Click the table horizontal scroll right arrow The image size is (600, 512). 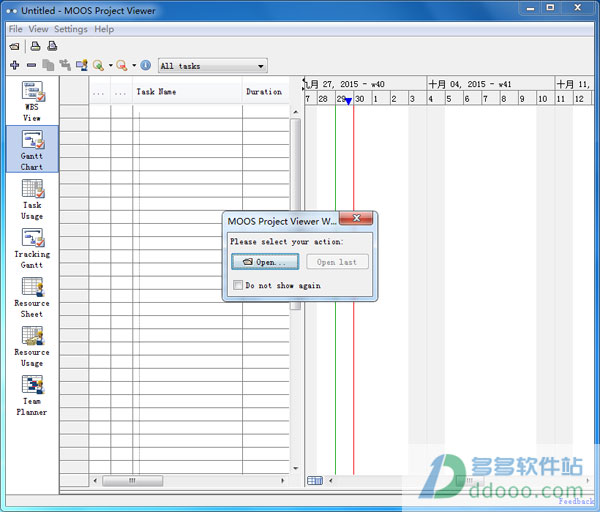click(282, 481)
